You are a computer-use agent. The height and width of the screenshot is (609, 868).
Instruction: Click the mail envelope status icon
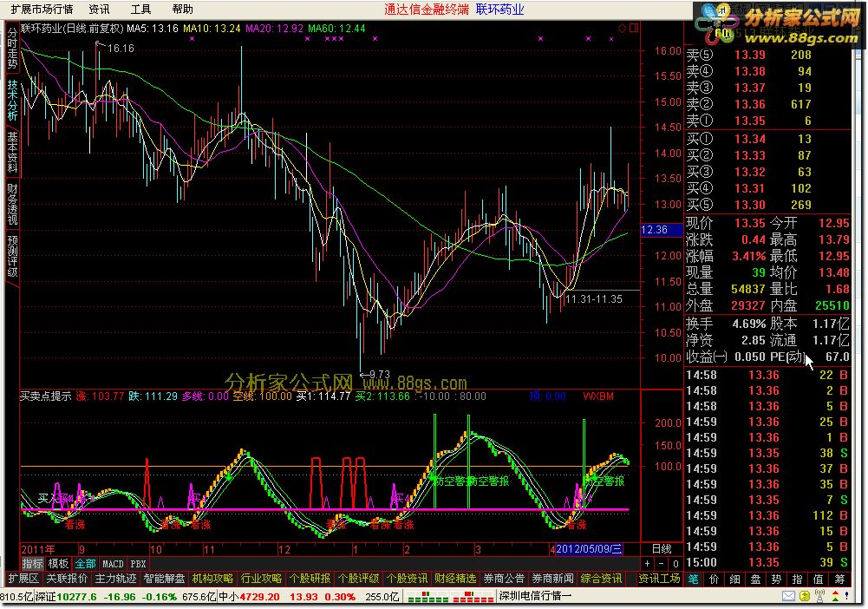click(x=788, y=596)
